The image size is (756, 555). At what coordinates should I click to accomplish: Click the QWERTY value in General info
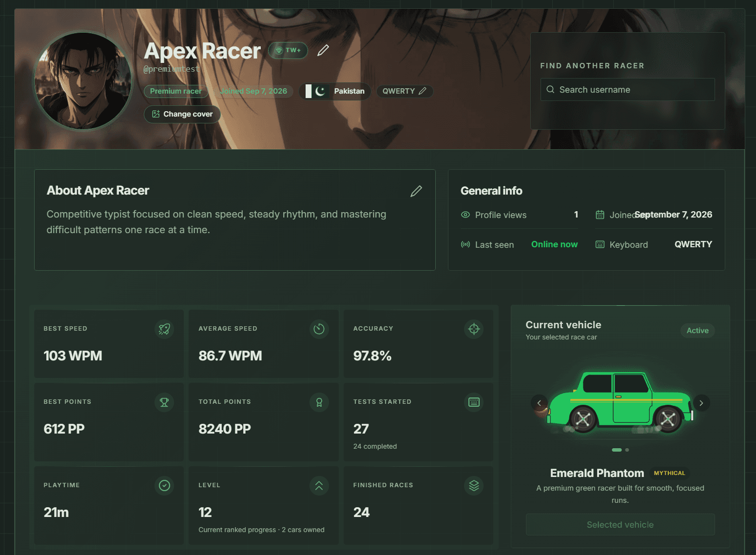[693, 244]
